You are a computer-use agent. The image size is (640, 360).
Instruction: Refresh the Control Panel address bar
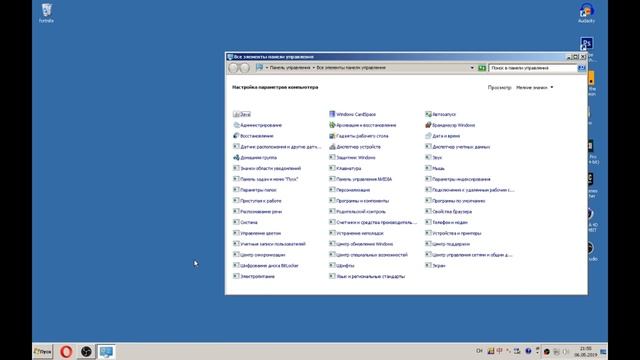point(482,68)
